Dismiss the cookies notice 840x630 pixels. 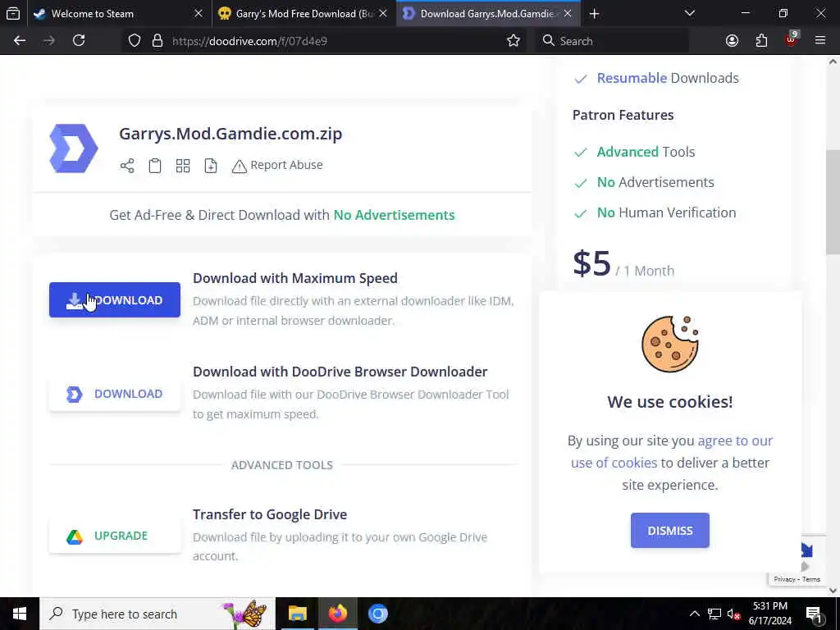pos(669,531)
